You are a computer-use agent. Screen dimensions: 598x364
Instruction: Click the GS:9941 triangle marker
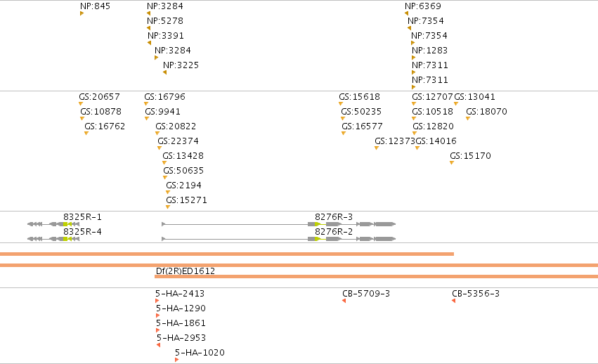point(147,119)
